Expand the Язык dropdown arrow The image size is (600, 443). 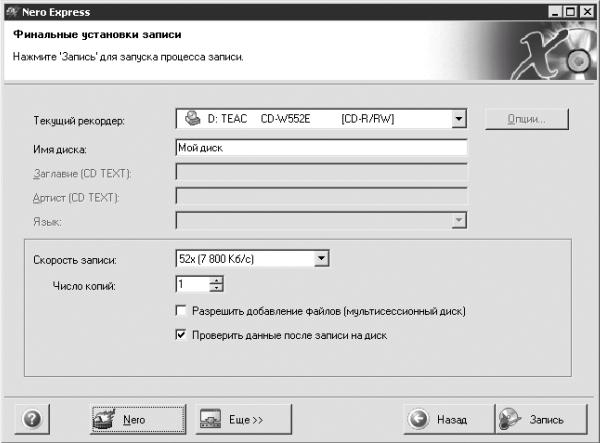[458, 220]
